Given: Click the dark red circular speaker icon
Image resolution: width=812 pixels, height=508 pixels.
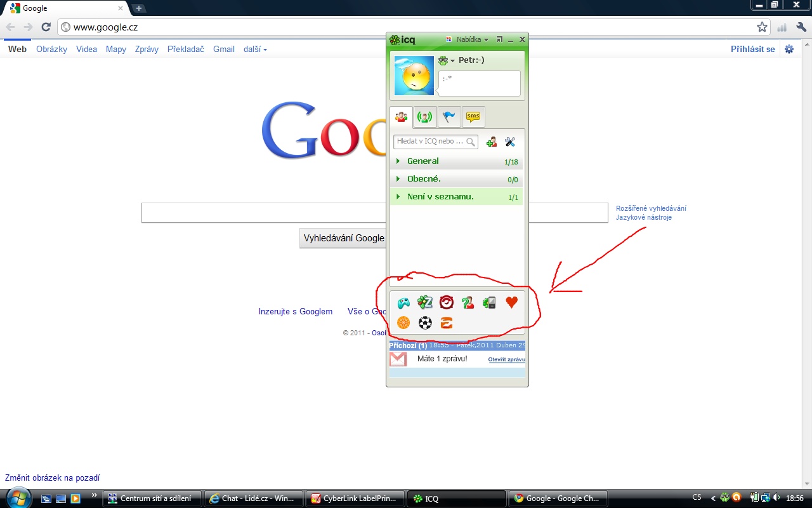Looking at the screenshot, I should pyautogui.click(x=447, y=303).
